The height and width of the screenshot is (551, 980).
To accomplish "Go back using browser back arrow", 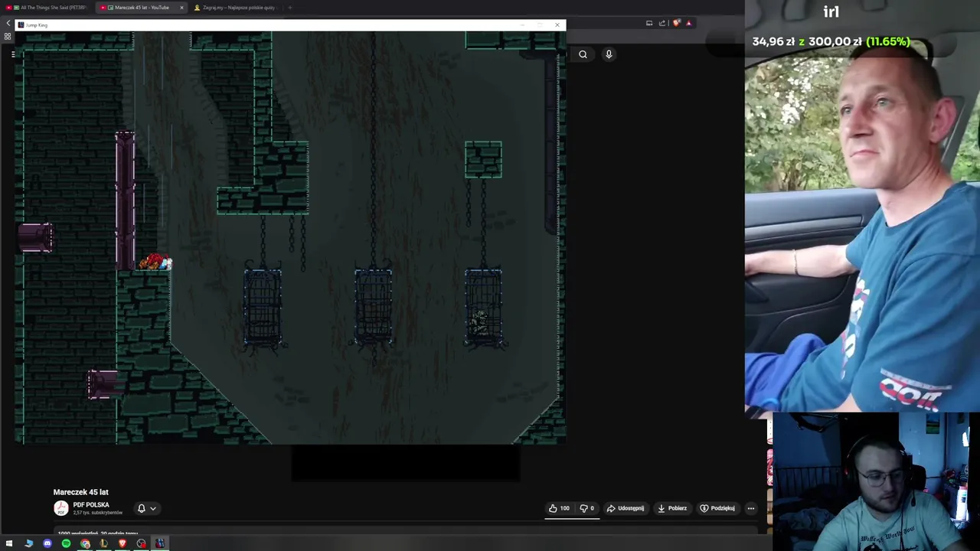I will point(8,23).
